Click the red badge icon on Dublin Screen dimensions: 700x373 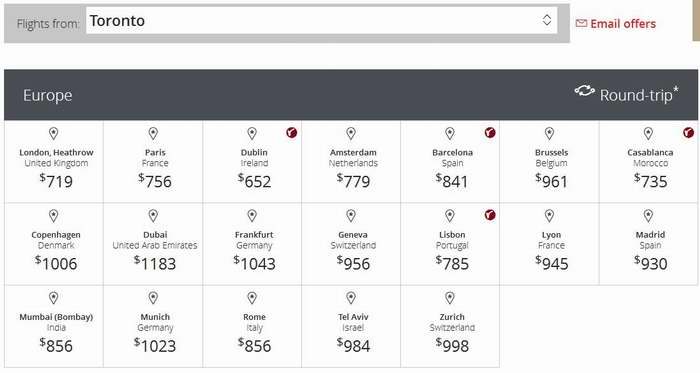coord(292,133)
